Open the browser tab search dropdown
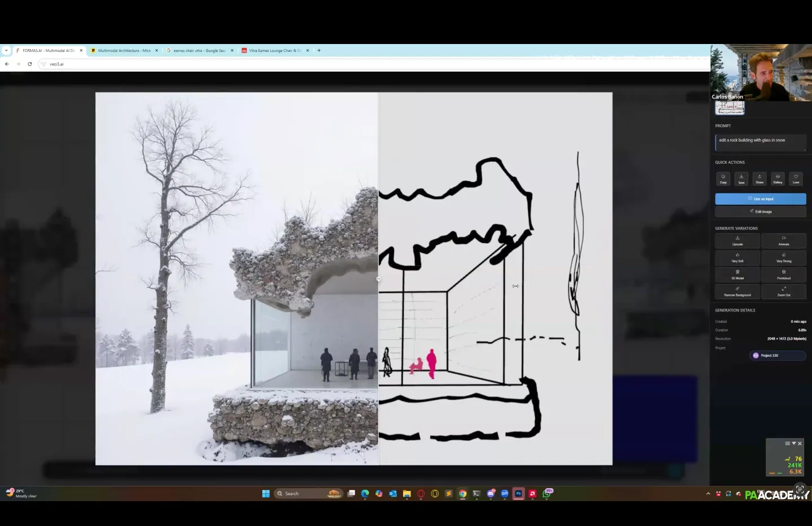Viewport: 812px width, 526px height. click(6, 50)
